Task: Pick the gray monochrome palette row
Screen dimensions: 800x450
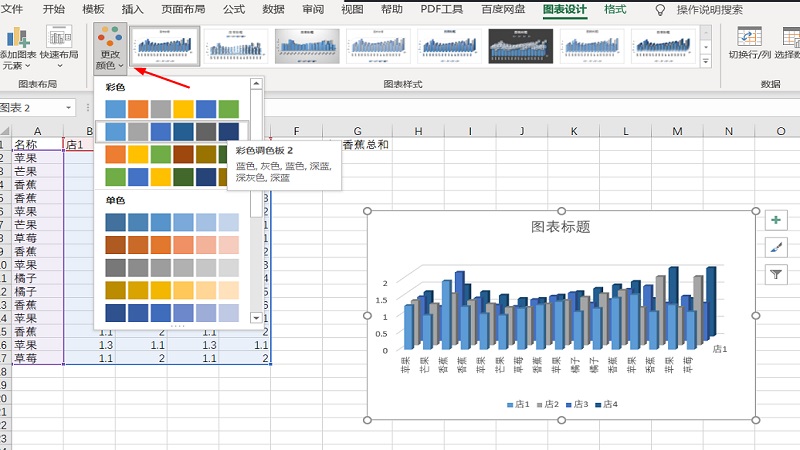Action: (x=172, y=268)
